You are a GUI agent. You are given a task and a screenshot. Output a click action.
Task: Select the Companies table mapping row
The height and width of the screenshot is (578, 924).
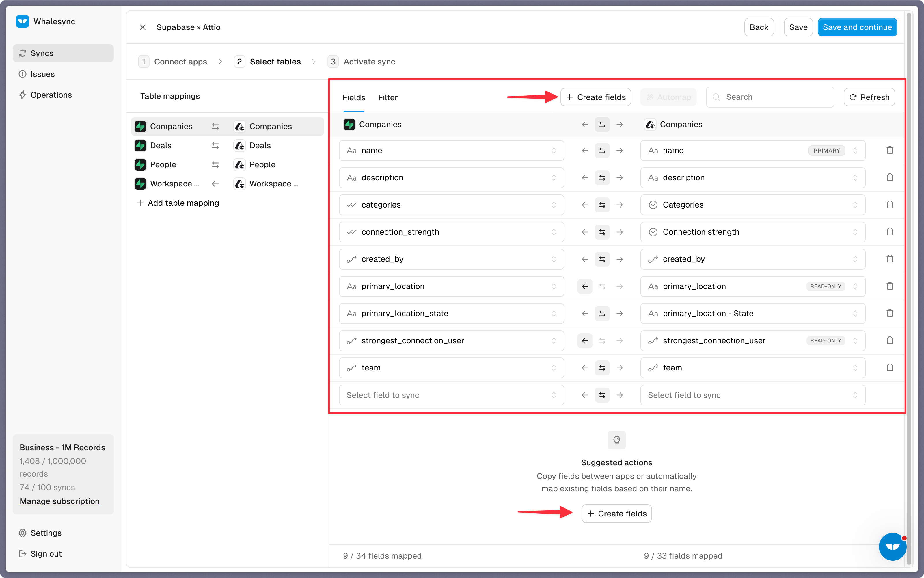click(x=227, y=127)
